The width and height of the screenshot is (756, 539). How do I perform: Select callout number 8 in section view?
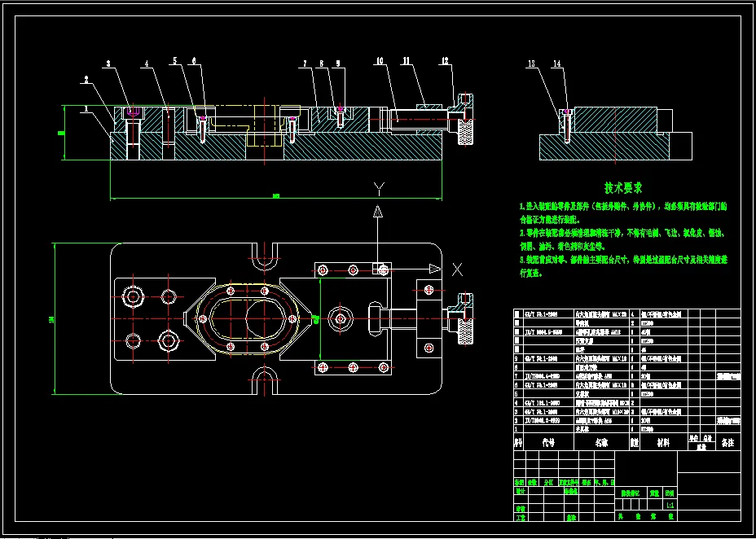pos(322,64)
